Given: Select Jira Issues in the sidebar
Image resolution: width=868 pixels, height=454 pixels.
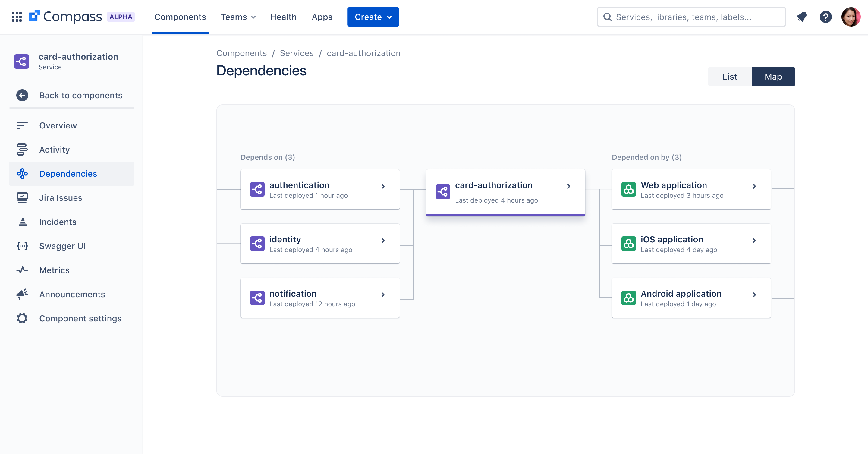Looking at the screenshot, I should point(61,198).
